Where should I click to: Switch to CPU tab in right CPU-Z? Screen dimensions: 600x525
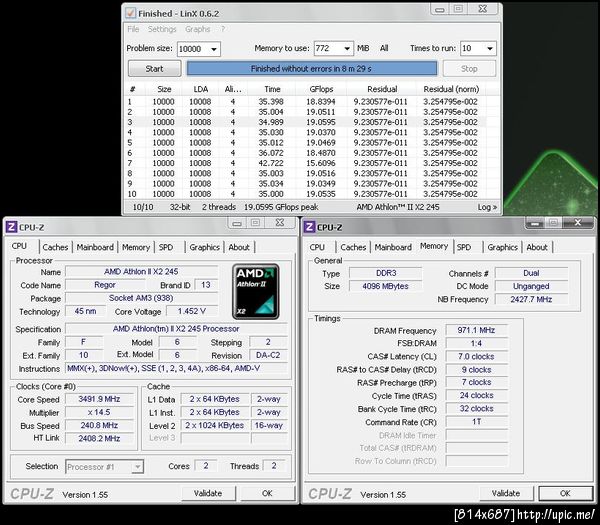click(x=317, y=247)
